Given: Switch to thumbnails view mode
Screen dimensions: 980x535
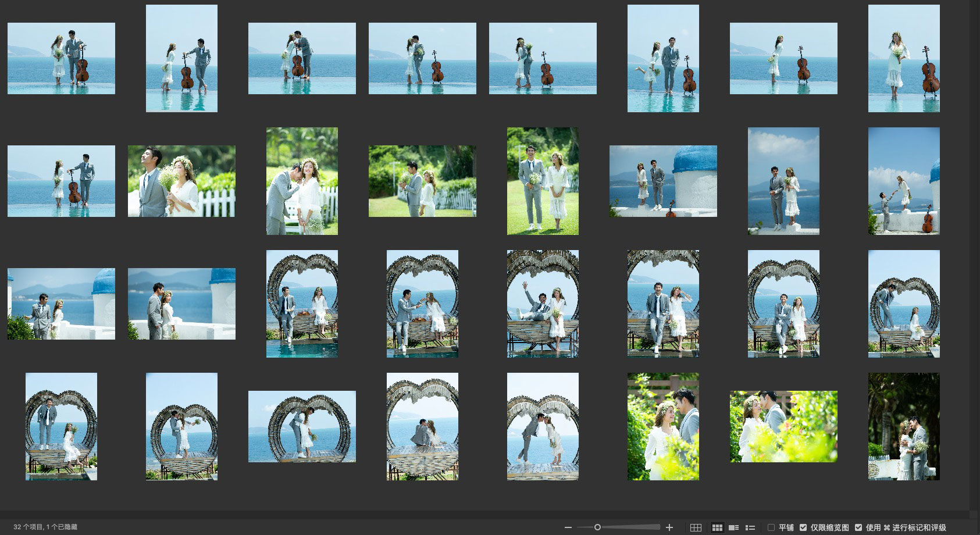Looking at the screenshot, I should (717, 527).
